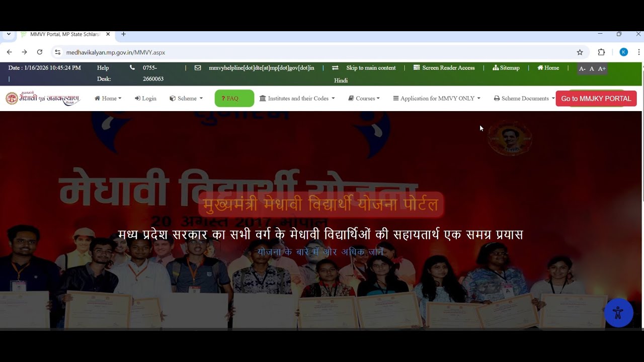The width and height of the screenshot is (644, 362).
Task: Open the accessibility widget round button
Action: click(x=618, y=313)
